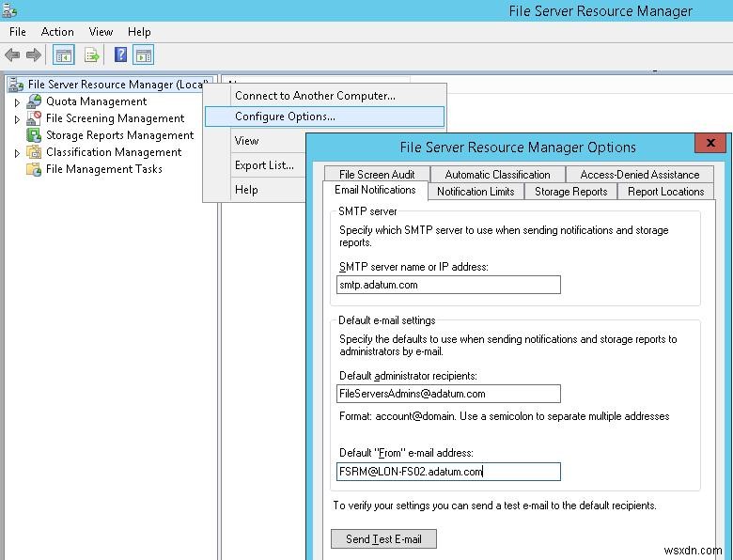This screenshot has width=733, height=560.
Task: Select Storage Reports Management label in tree
Action: pos(119,135)
